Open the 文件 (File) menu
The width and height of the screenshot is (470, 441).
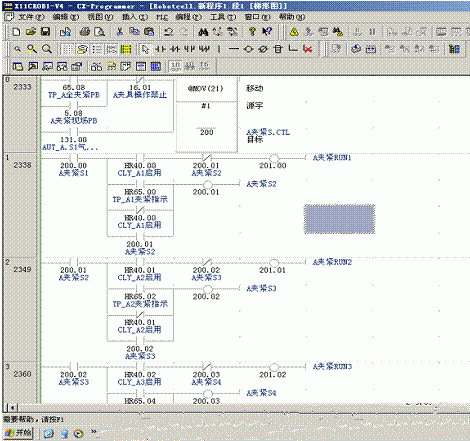tap(31, 17)
